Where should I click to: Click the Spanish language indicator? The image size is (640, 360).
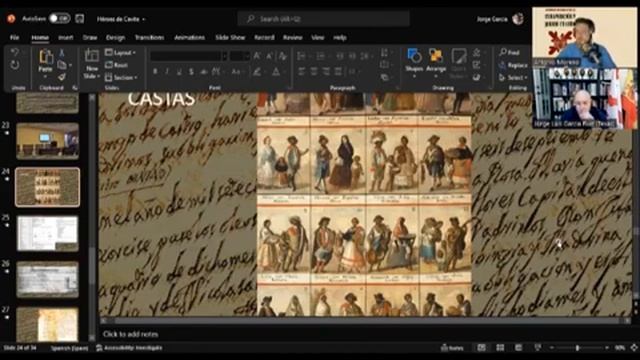pos(69,348)
